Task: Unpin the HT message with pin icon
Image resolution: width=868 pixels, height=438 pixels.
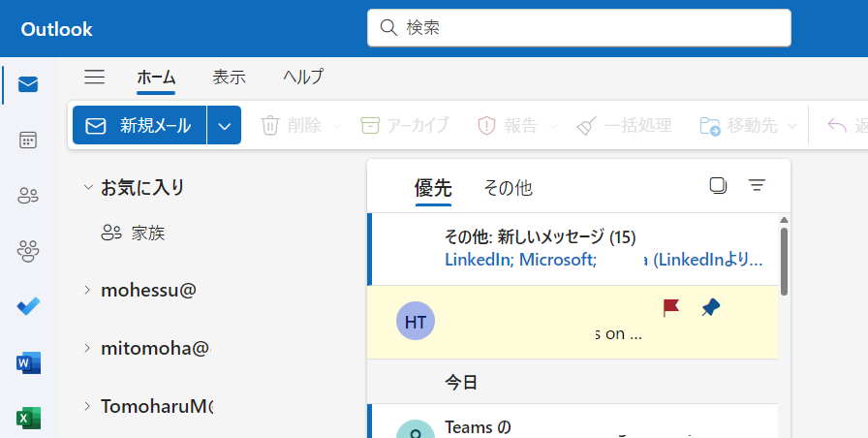Action: pos(711,307)
